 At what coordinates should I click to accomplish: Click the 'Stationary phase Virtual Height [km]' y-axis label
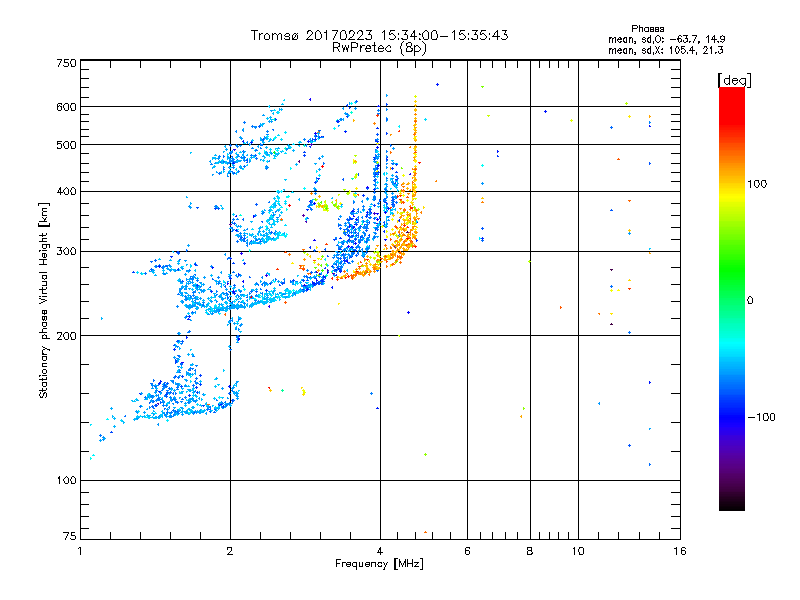point(43,301)
